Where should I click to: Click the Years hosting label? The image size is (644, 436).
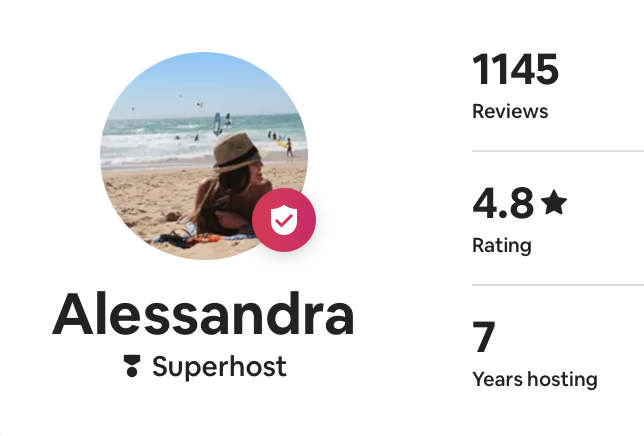[x=534, y=379]
